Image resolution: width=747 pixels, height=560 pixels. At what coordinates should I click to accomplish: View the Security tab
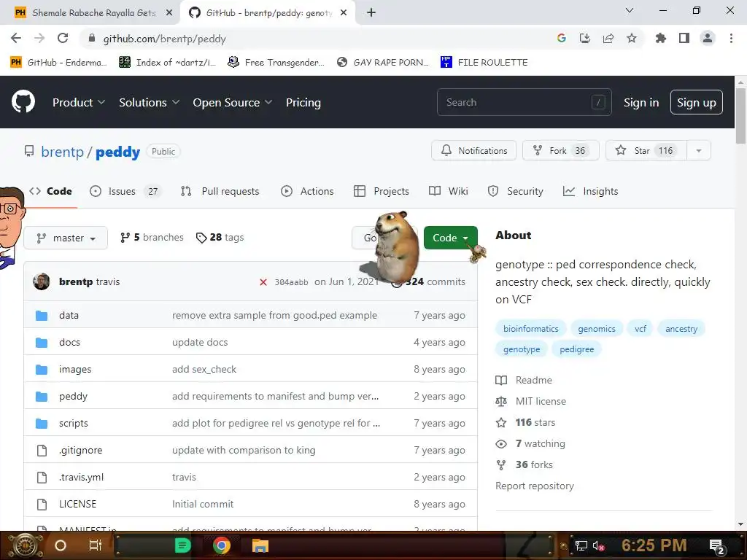[515, 192]
